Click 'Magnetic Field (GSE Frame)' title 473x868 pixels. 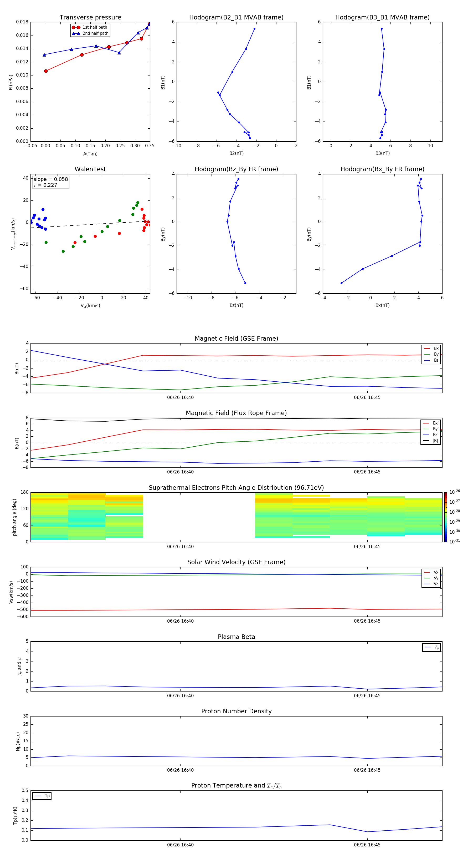click(x=236, y=339)
